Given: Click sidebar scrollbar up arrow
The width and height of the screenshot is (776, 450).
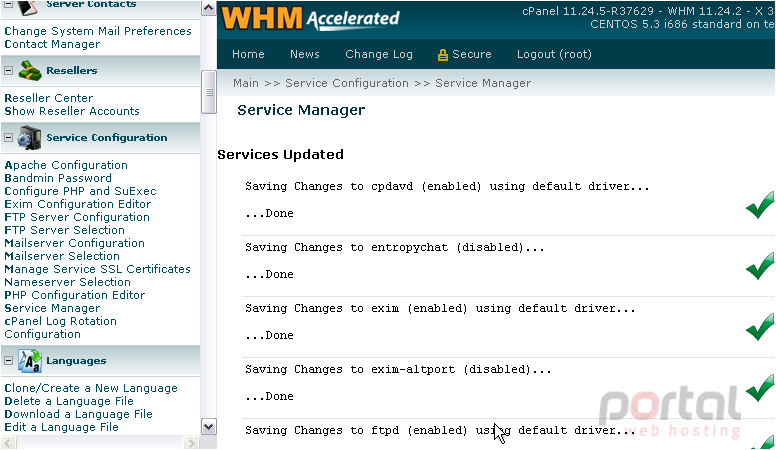Looking at the screenshot, I should click(x=209, y=8).
